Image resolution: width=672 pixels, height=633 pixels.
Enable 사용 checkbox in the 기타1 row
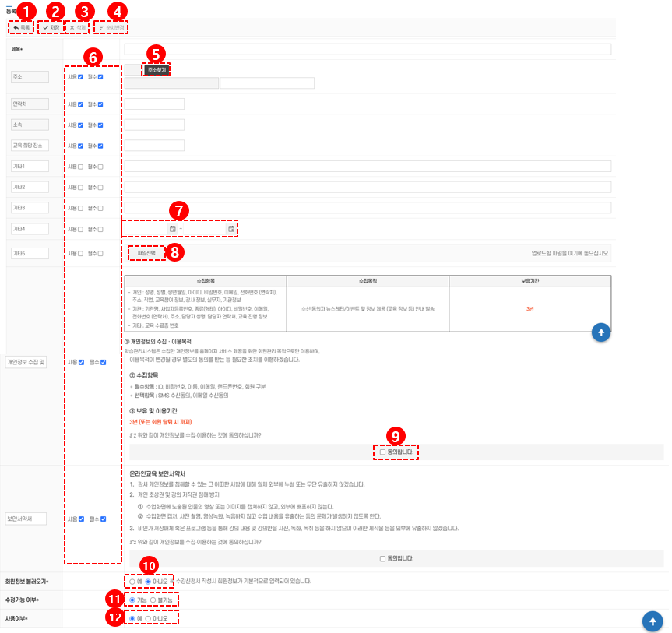point(80,167)
